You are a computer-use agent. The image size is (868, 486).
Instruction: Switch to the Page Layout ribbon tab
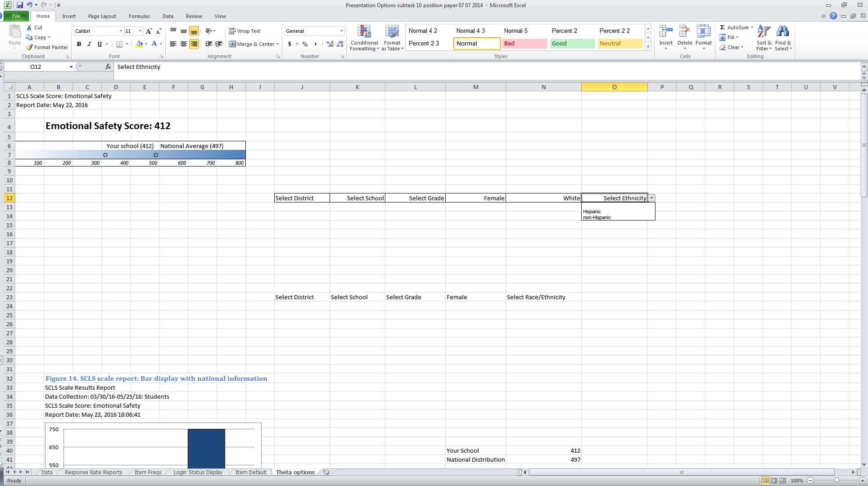(102, 16)
